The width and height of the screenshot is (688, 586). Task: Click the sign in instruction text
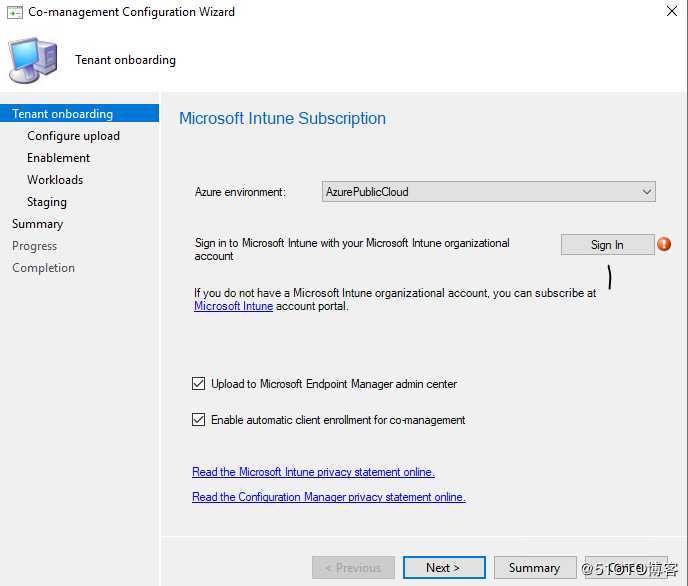pyautogui.click(x=352, y=250)
